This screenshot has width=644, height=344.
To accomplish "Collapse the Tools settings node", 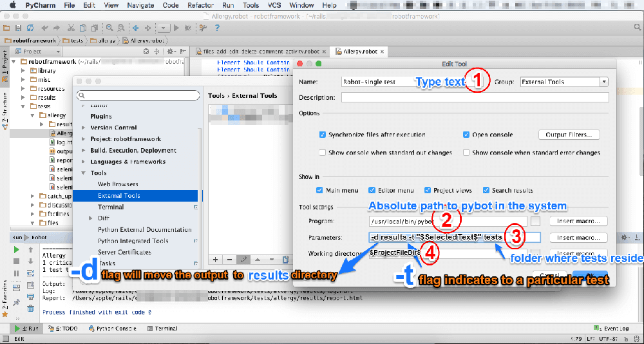I will click(x=84, y=173).
